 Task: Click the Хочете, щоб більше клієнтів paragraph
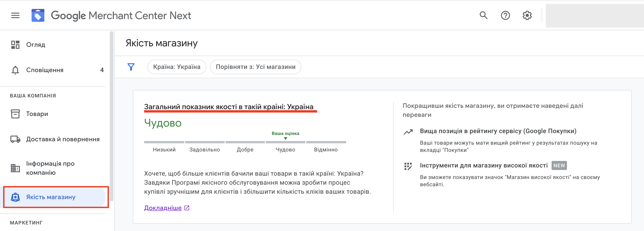pos(258,182)
